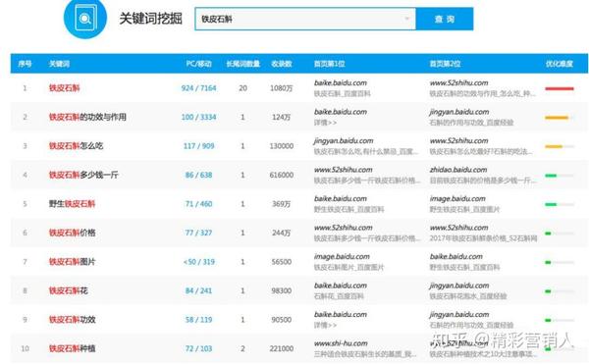Open 详情>> link in row 9
This screenshot has height=364, width=589.
click(x=325, y=325)
